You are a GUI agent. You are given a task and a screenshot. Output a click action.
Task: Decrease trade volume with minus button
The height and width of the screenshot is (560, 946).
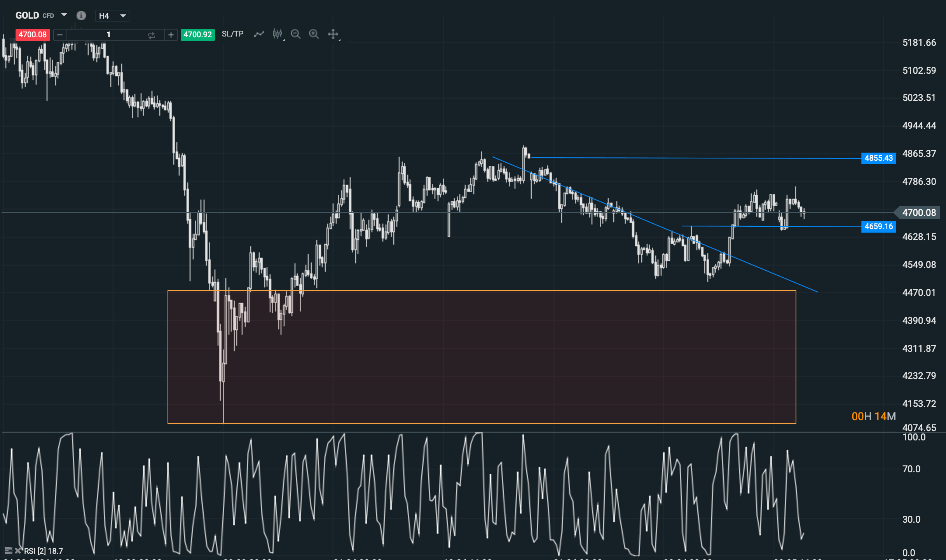[x=60, y=35]
